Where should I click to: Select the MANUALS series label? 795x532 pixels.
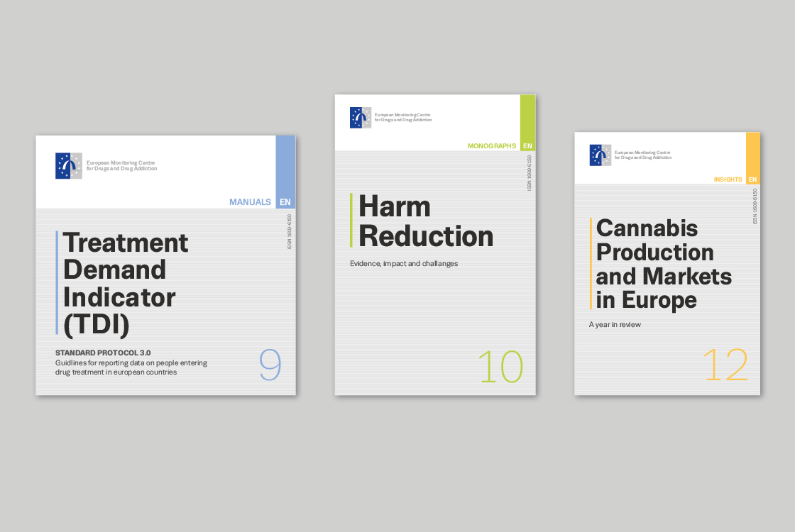[250, 202]
